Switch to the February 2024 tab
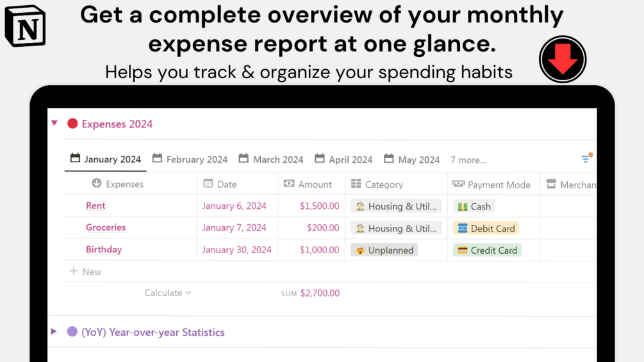 pos(190,160)
